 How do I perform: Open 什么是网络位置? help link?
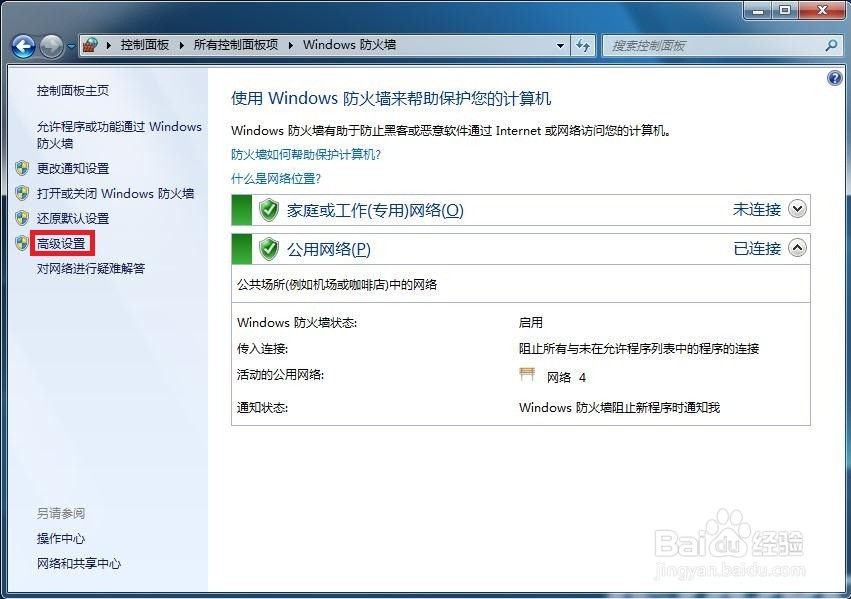[x=276, y=179]
